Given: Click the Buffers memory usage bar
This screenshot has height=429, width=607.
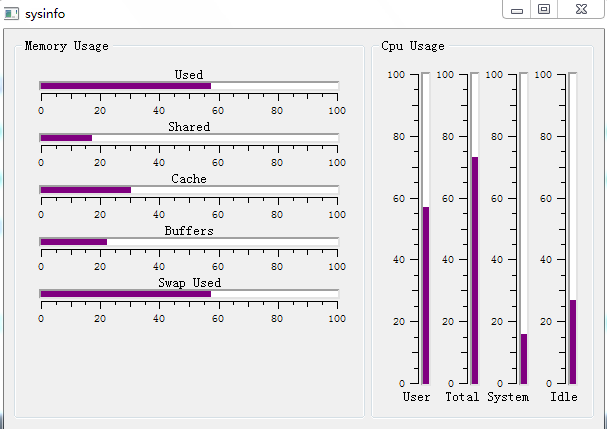Looking at the screenshot, I should (188, 242).
